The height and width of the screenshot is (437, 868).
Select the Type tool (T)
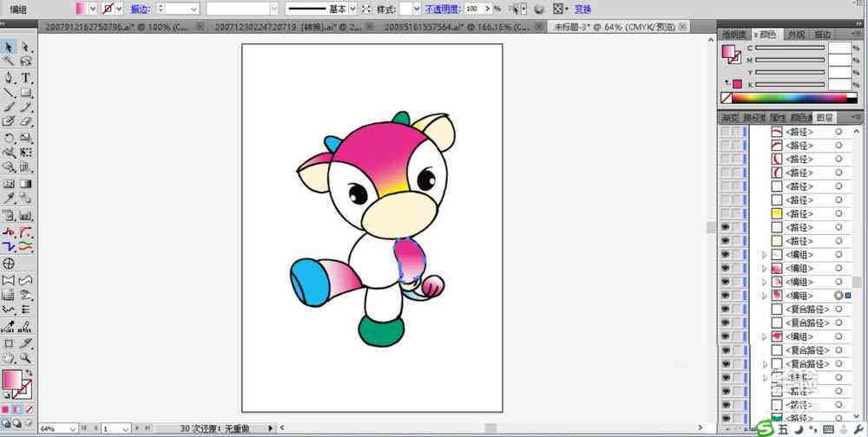click(25, 78)
